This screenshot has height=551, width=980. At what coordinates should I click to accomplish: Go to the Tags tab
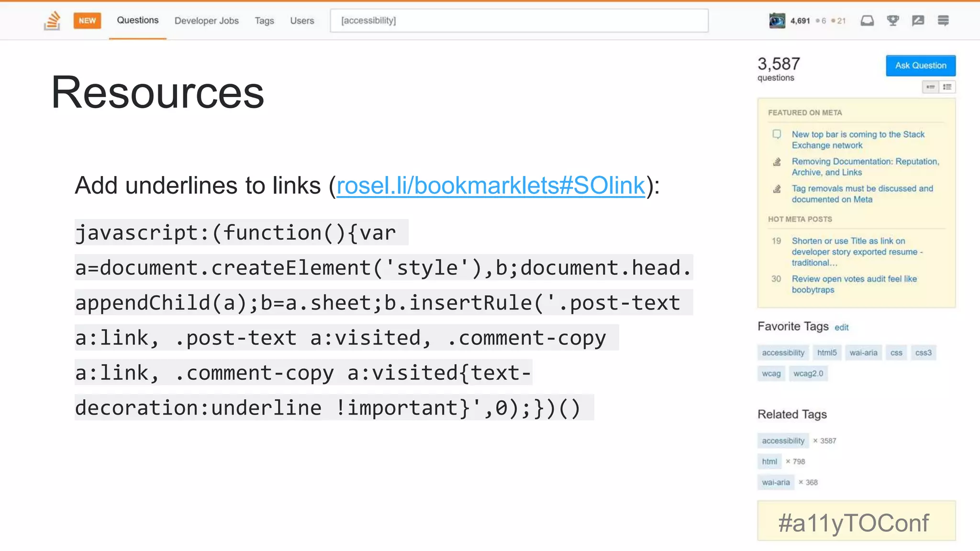point(264,21)
